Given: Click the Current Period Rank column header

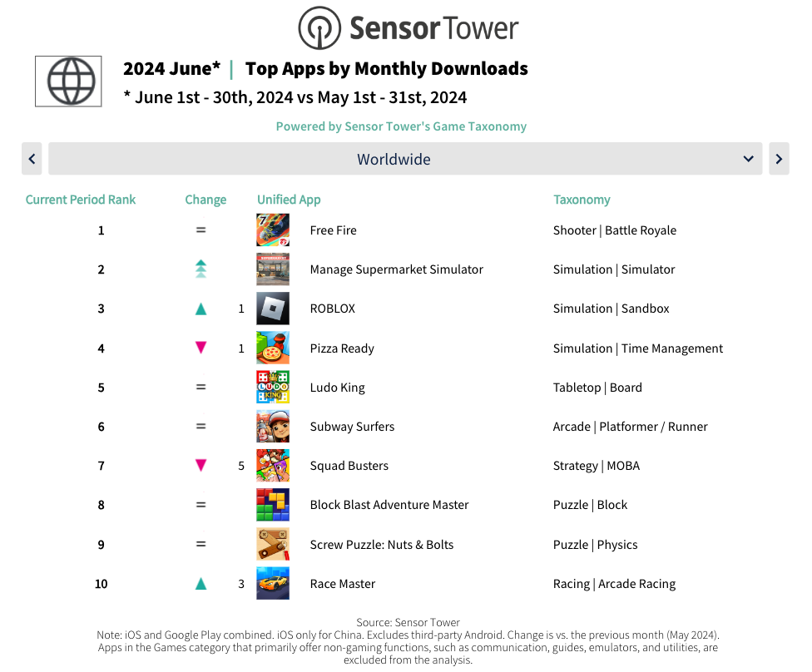Looking at the screenshot, I should [x=81, y=200].
